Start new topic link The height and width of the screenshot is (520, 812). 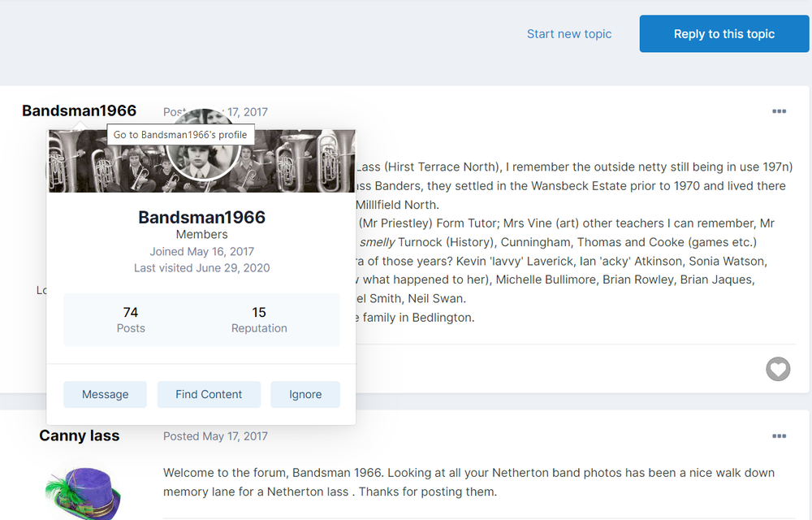pos(569,33)
